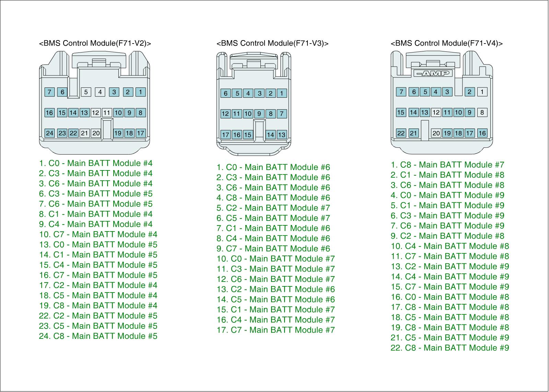Select pin 22 on the F71-V4 connector

pos(401,133)
